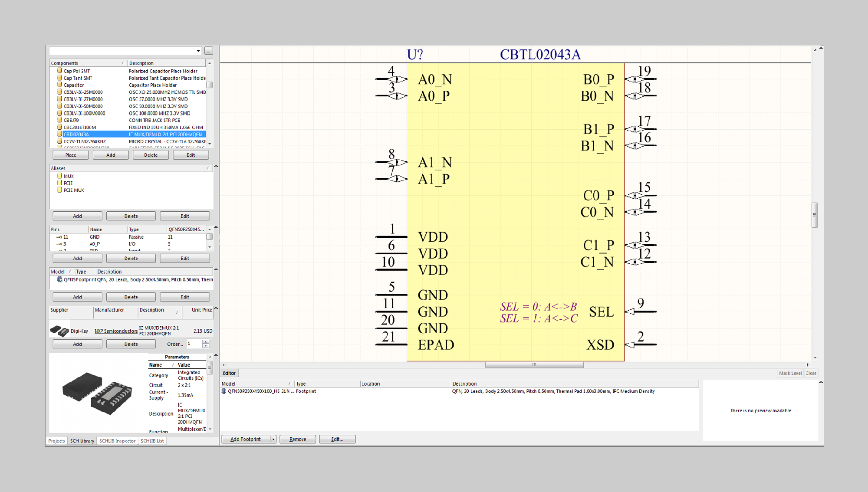Click the horizontal scrollbar thumb under schematic
Viewport: 868px width, 492px height.
coord(534,365)
